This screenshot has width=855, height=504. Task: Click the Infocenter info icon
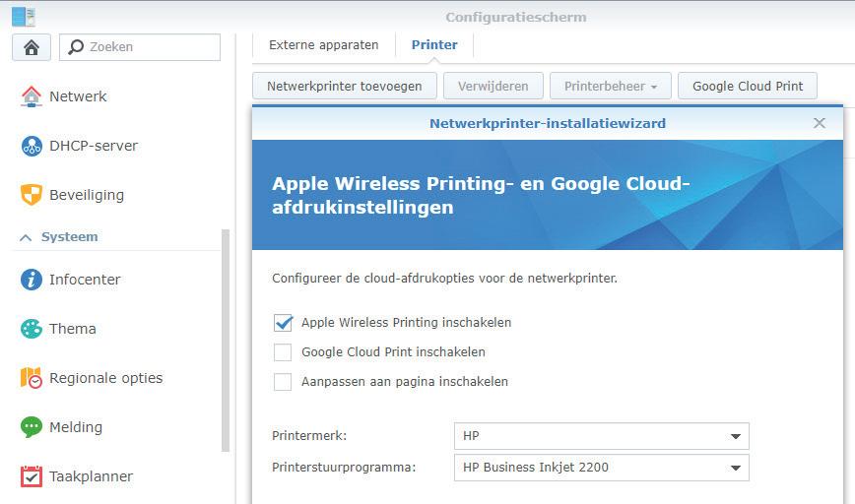pos(32,280)
